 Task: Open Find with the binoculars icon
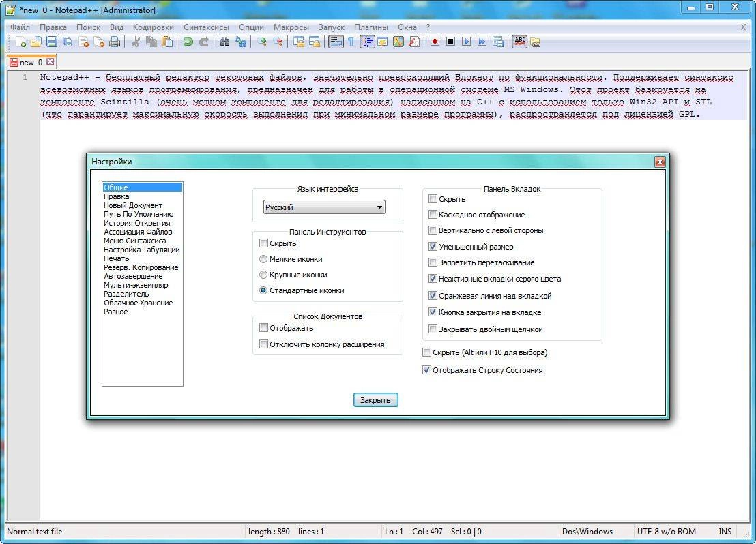tap(224, 42)
